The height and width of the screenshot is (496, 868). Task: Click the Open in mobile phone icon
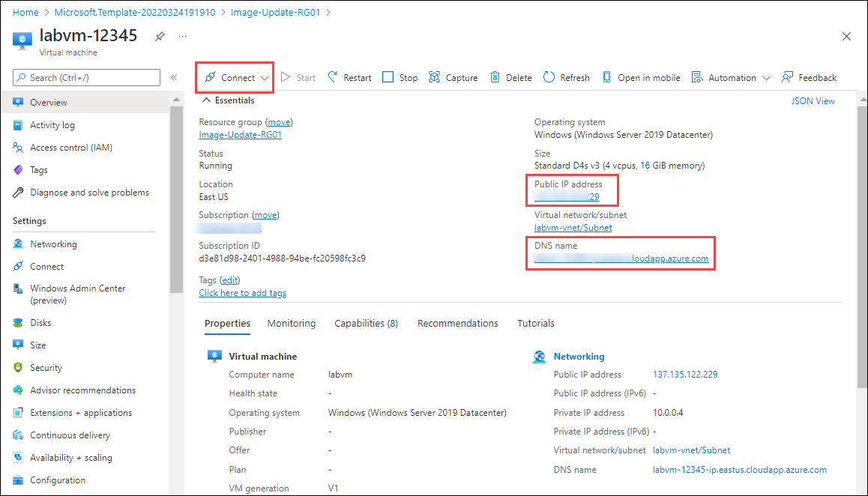click(607, 77)
